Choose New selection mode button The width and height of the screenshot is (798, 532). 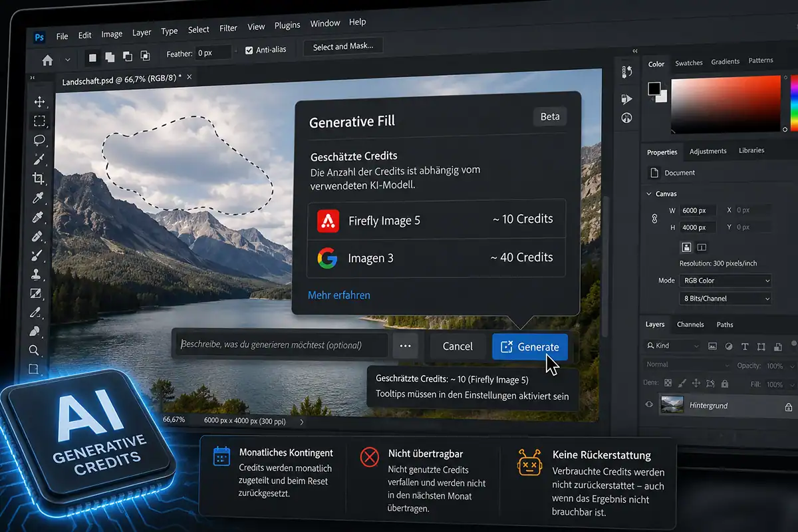92,57
